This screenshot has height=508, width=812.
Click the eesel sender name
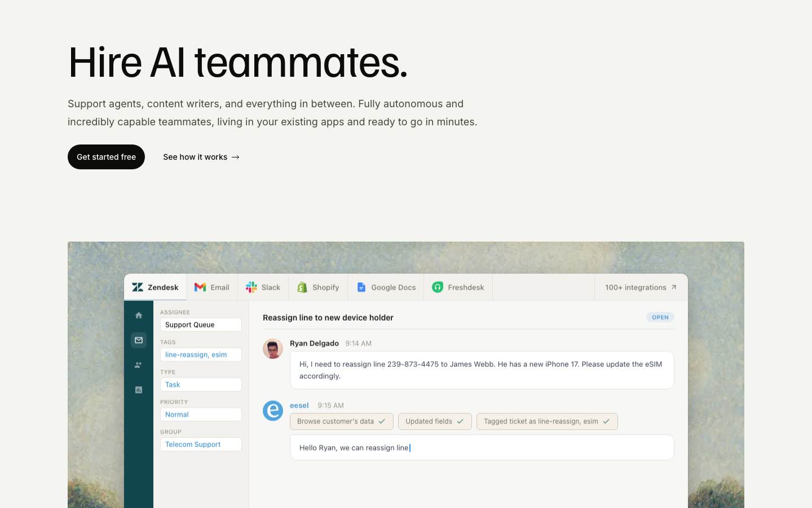point(299,405)
